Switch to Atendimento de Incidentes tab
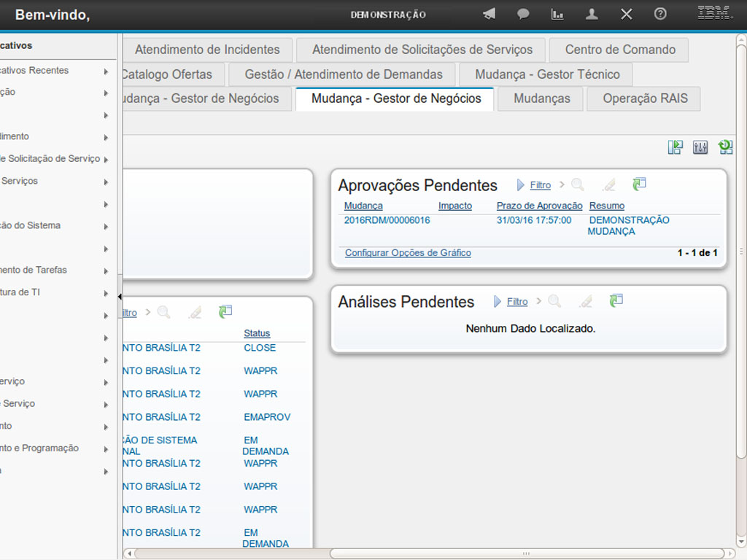This screenshot has height=560, width=747. point(207,50)
